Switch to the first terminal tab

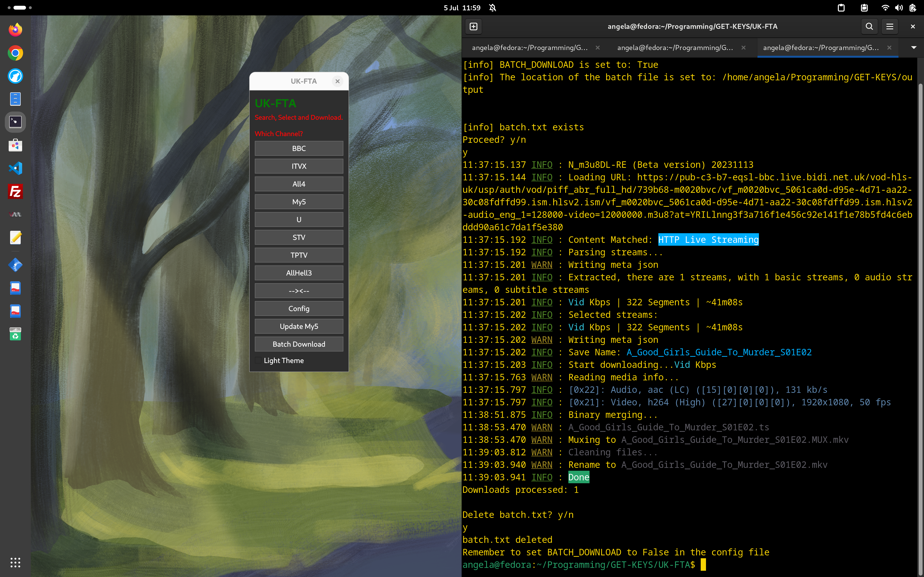click(529, 48)
